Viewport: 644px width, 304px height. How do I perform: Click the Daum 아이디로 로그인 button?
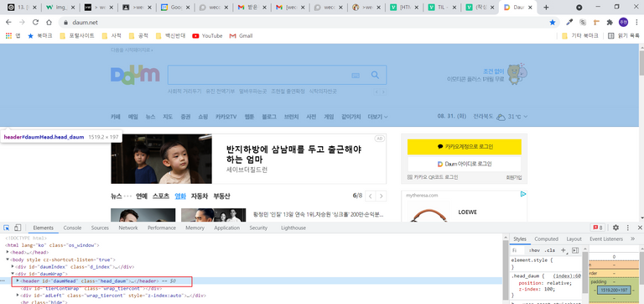tap(464, 164)
